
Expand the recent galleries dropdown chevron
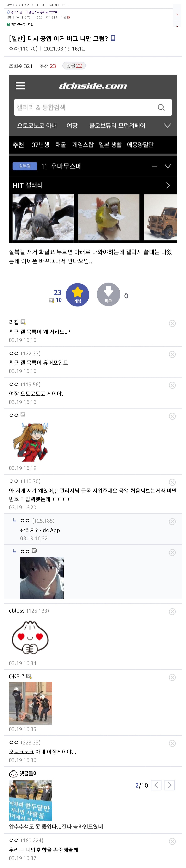pyautogui.click(x=167, y=126)
